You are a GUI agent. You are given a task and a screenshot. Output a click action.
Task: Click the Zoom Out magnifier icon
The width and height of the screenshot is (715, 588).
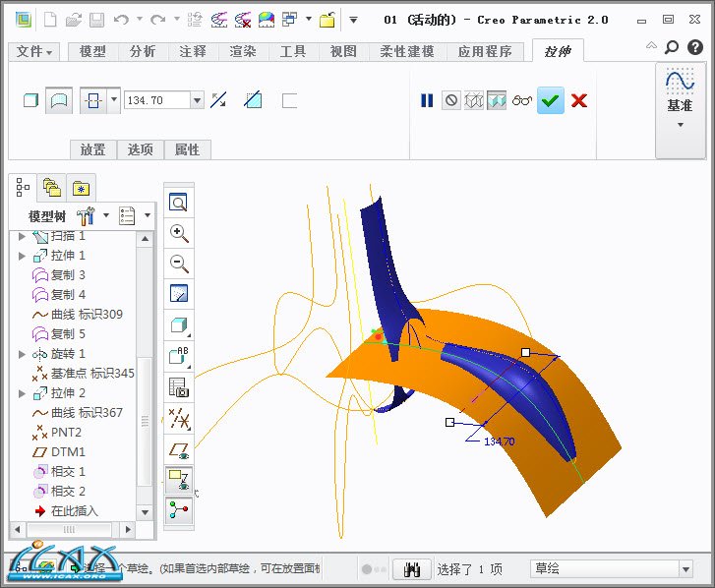pyautogui.click(x=178, y=264)
